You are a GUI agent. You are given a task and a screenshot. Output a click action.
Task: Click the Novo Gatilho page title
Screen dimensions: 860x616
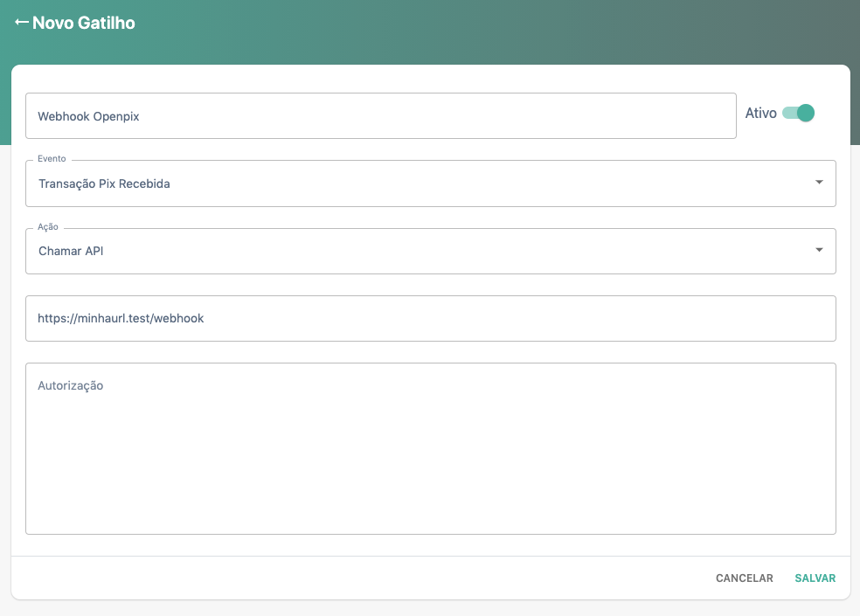tap(84, 24)
